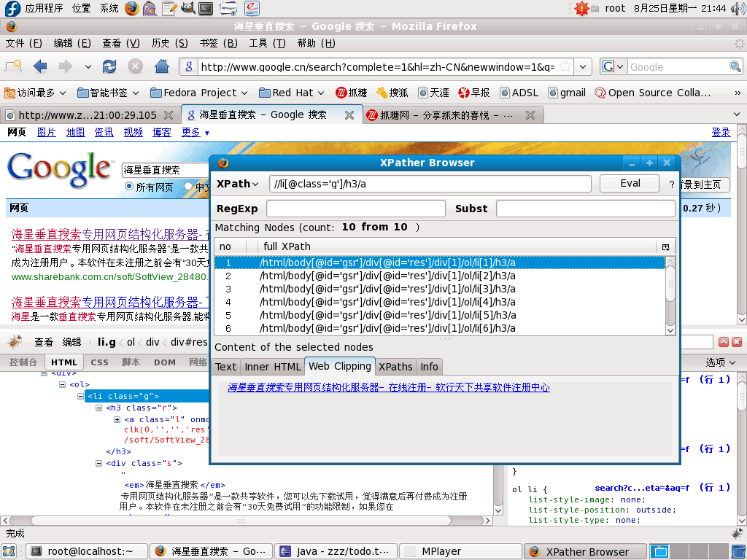This screenshot has height=560, width=747.
Task: Close the http://www.z...21:00:29.105 tab
Action: [x=169, y=115]
